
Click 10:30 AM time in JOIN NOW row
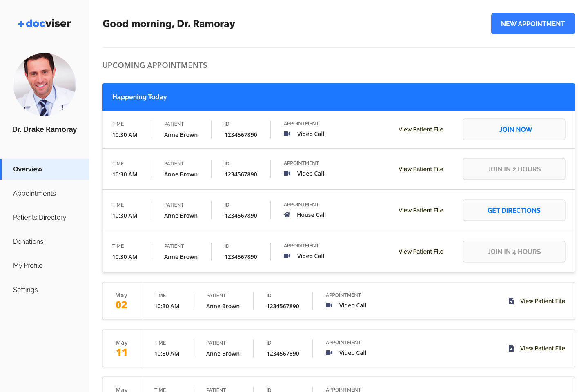(125, 135)
